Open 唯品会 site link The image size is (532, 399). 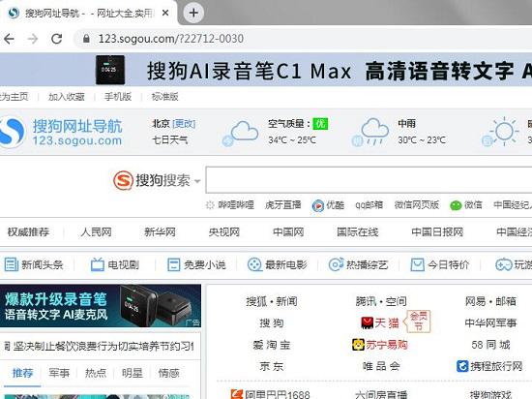[381, 366]
